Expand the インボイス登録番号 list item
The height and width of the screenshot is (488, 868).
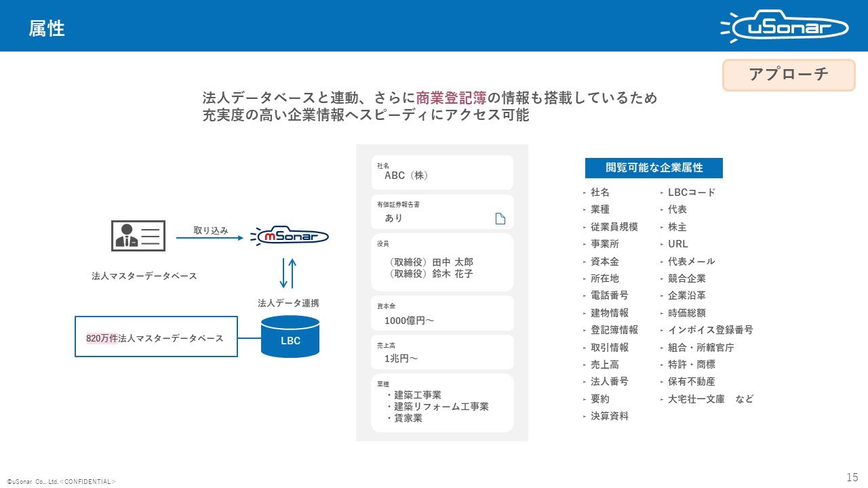tap(710, 330)
